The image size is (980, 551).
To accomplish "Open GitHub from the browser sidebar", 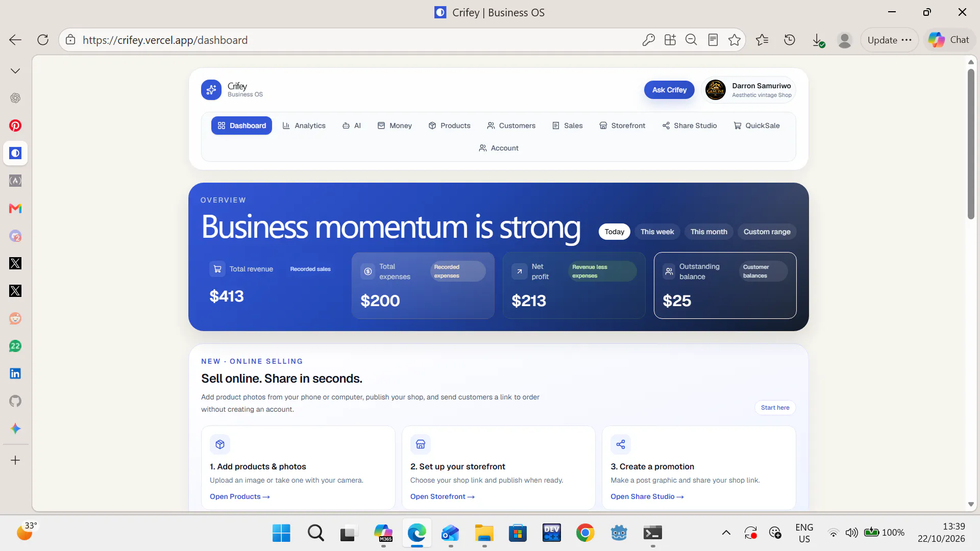I will tap(15, 401).
